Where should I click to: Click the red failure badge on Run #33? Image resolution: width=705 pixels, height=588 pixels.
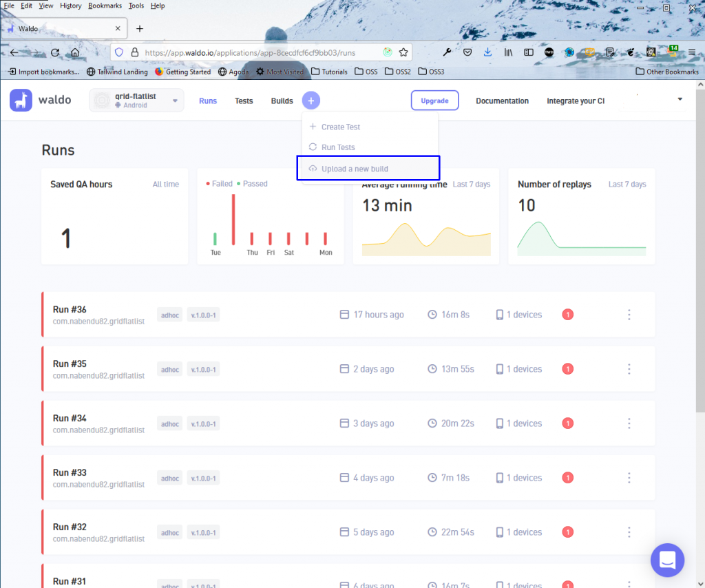coord(567,478)
